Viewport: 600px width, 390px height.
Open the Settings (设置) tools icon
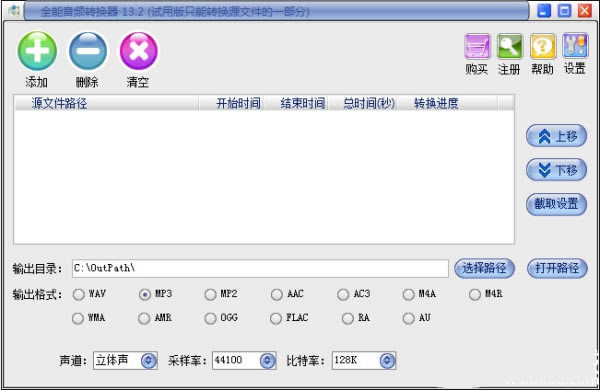(575, 46)
